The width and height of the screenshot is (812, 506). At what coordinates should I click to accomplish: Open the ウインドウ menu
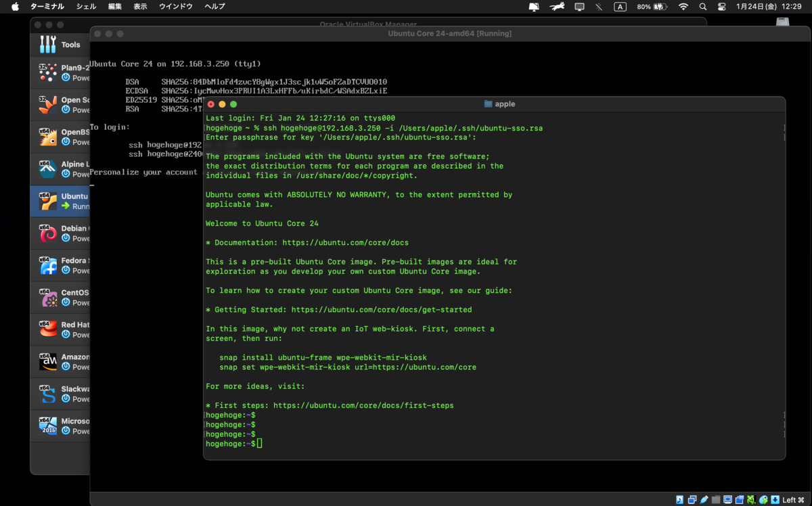click(x=176, y=7)
